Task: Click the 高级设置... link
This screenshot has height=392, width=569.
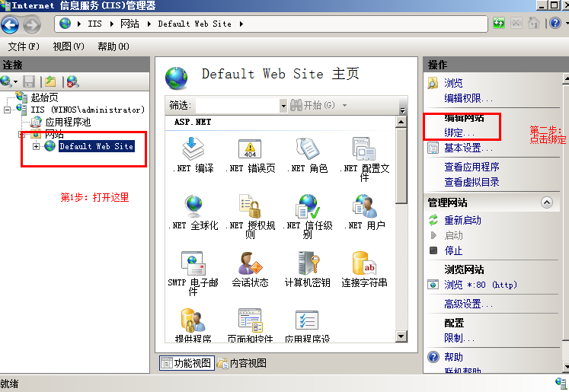Action: tap(468, 304)
